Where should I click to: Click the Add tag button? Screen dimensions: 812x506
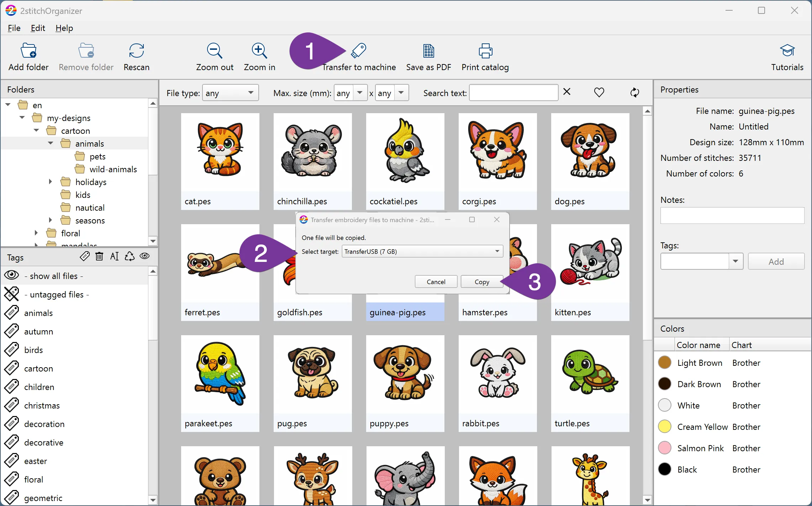pos(776,262)
